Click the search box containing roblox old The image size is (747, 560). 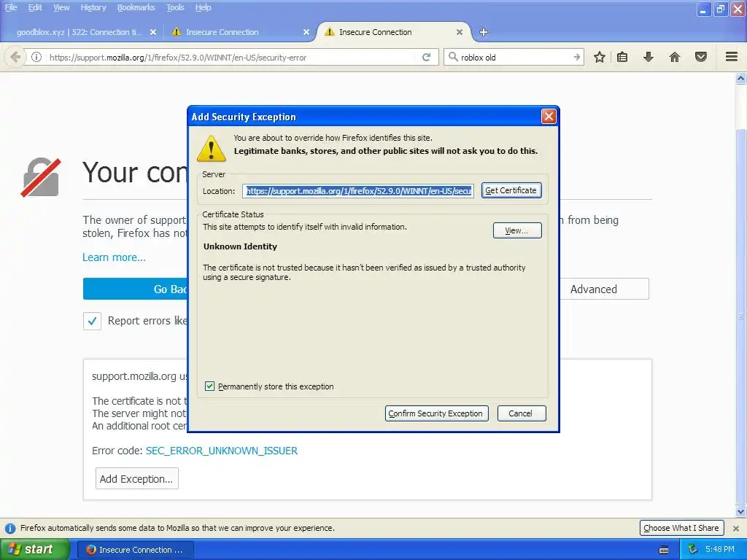tap(514, 57)
